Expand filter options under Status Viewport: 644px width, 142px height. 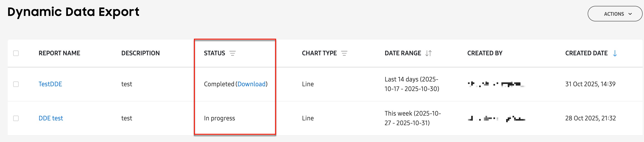click(233, 53)
